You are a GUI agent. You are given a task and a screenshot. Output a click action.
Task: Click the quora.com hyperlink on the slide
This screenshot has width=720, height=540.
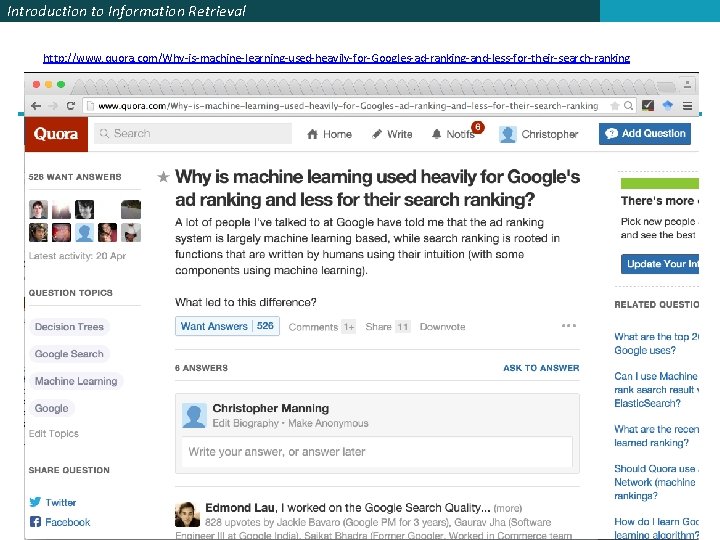(x=336, y=58)
